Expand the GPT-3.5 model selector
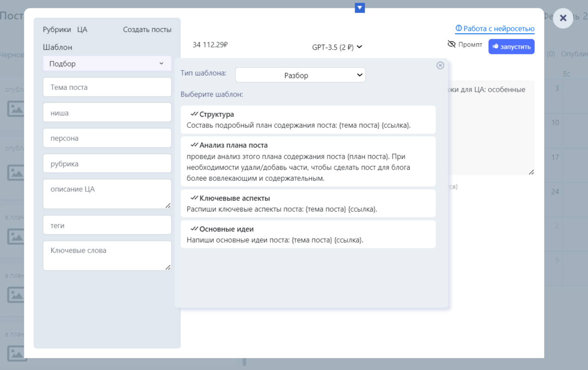This screenshot has width=588, height=370. coord(337,47)
